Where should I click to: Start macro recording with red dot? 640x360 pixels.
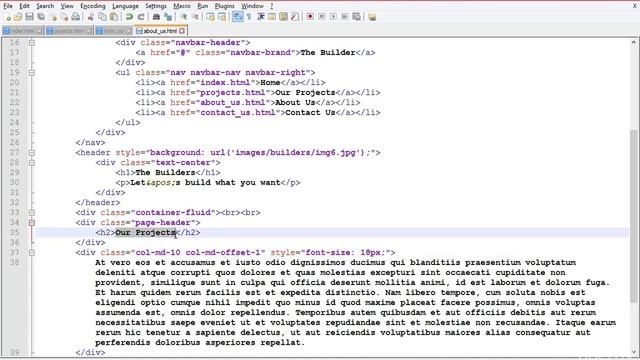(x=310, y=17)
